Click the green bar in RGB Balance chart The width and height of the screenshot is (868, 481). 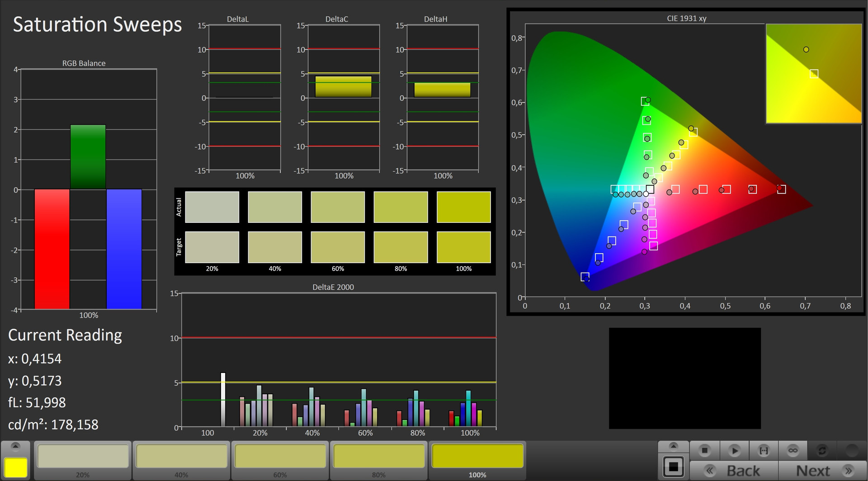(x=88, y=157)
